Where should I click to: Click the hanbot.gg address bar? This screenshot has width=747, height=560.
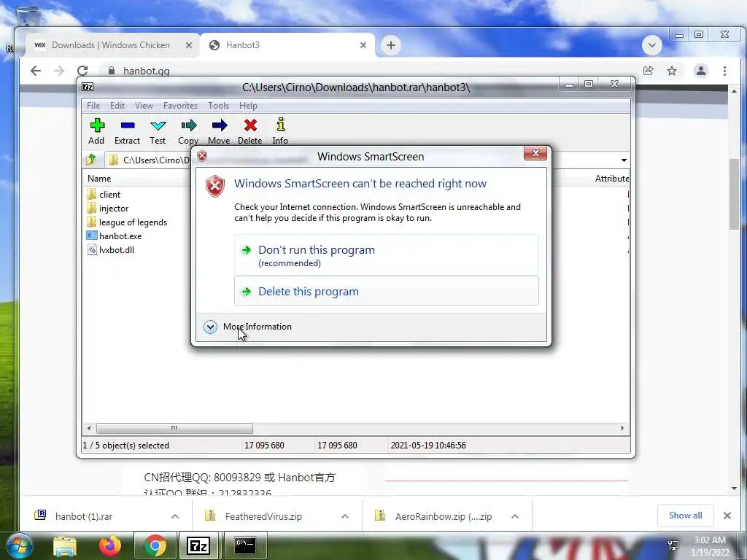(371, 71)
